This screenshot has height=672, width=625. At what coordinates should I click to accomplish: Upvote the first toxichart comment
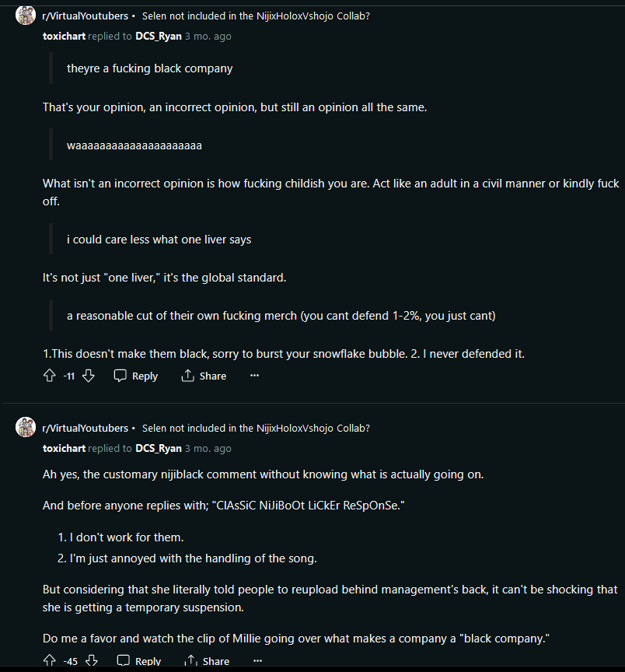[50, 376]
